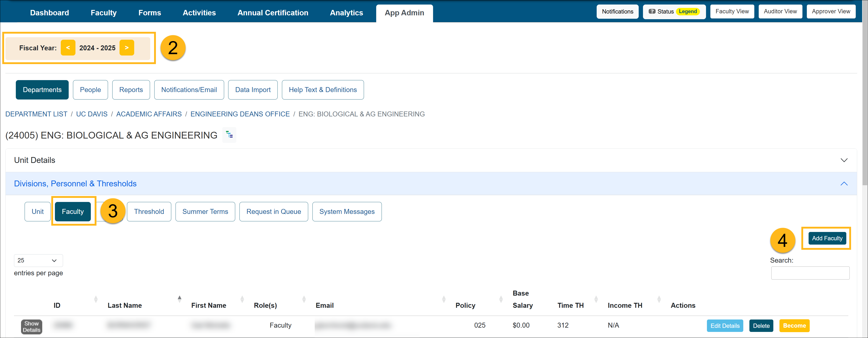Image resolution: width=868 pixels, height=338 pixels.
Task: Open the Notifications/Email section
Action: pos(189,89)
